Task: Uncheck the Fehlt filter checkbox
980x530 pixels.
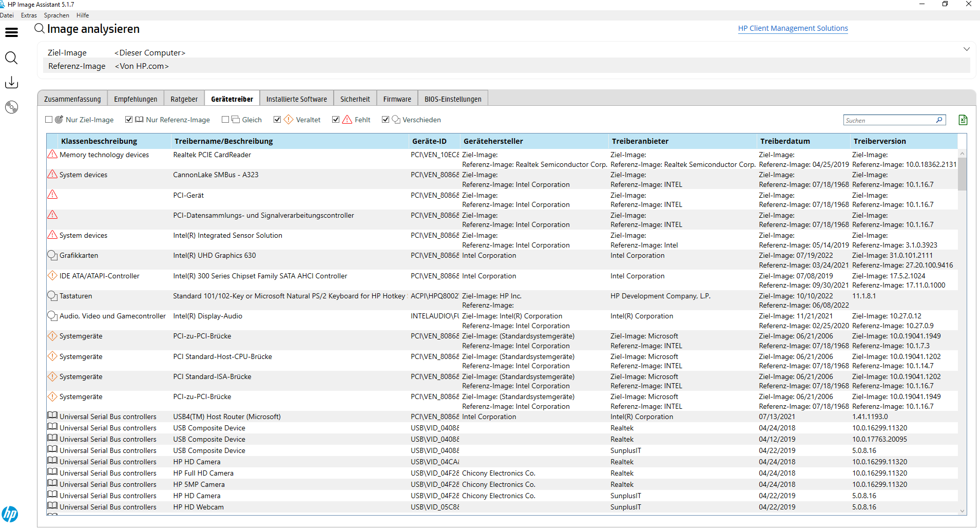Action: 336,120
